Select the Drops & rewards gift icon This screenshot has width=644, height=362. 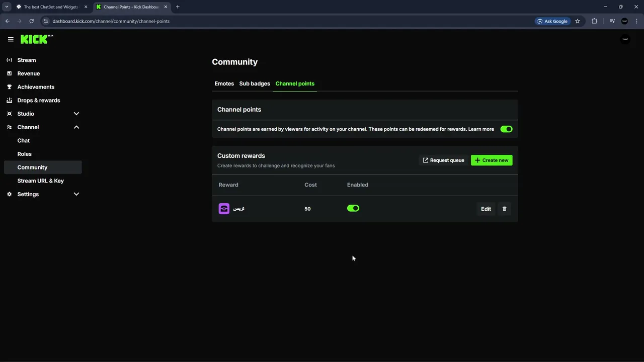pos(9,100)
